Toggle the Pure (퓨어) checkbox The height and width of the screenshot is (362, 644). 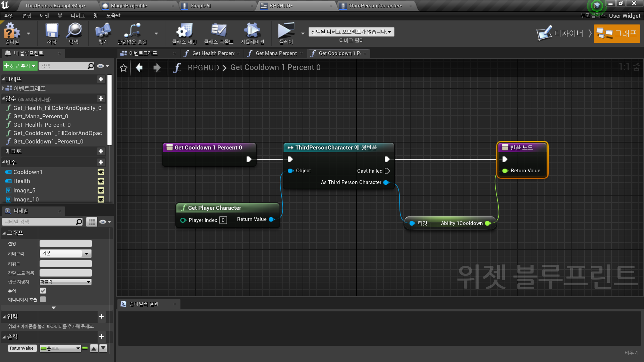click(43, 291)
